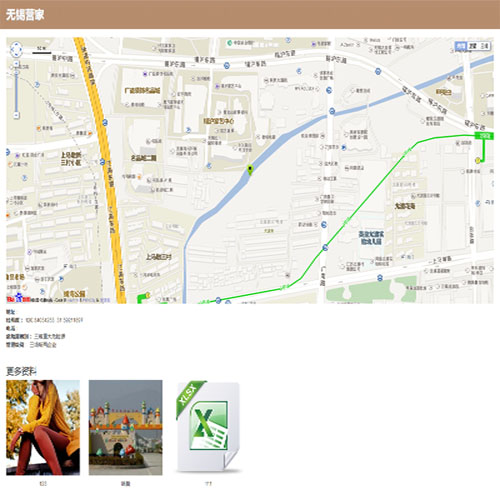This screenshot has height=500, width=500.
Task: Select the highlighted blue map view tab
Action: pyautogui.click(x=460, y=46)
